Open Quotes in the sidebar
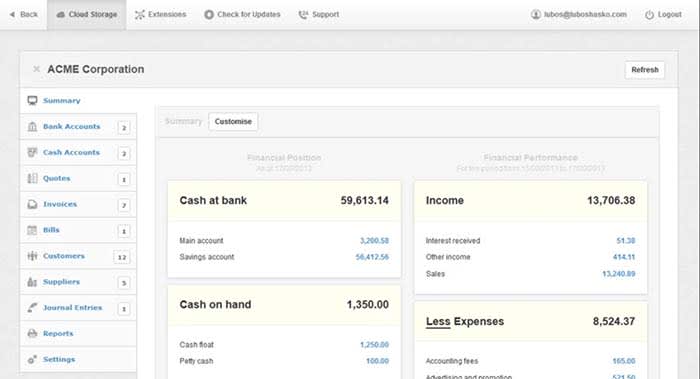This screenshot has height=379, width=700. (78, 178)
